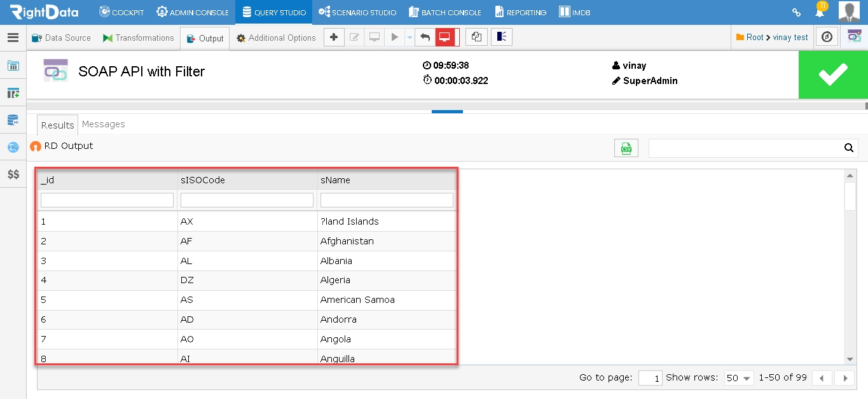Open SCENARIO STUDIO from the top bar
868x399 pixels.
357,12
